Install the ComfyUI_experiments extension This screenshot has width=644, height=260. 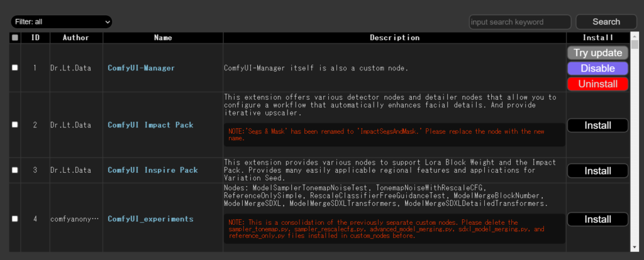(x=597, y=219)
